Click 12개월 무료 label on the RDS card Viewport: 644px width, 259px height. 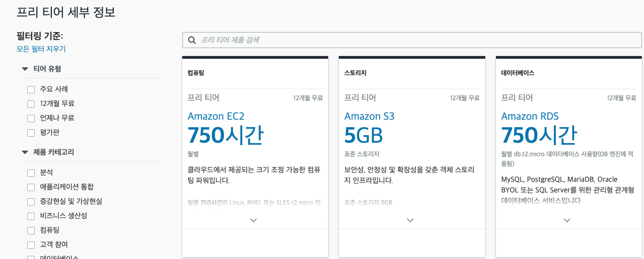pos(622,98)
